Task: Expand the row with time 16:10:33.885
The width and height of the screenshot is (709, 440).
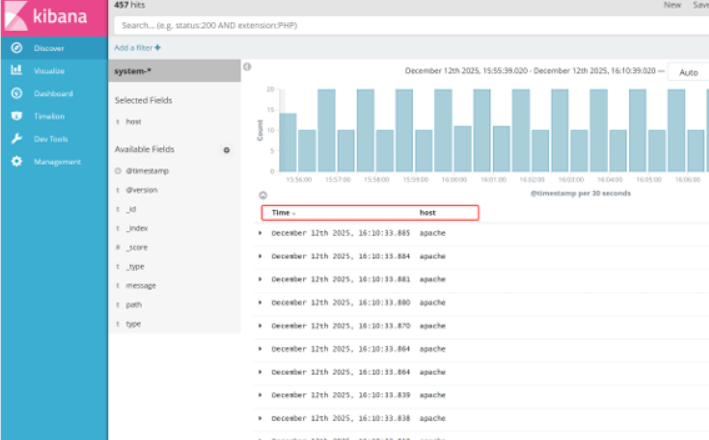Action: [260, 233]
